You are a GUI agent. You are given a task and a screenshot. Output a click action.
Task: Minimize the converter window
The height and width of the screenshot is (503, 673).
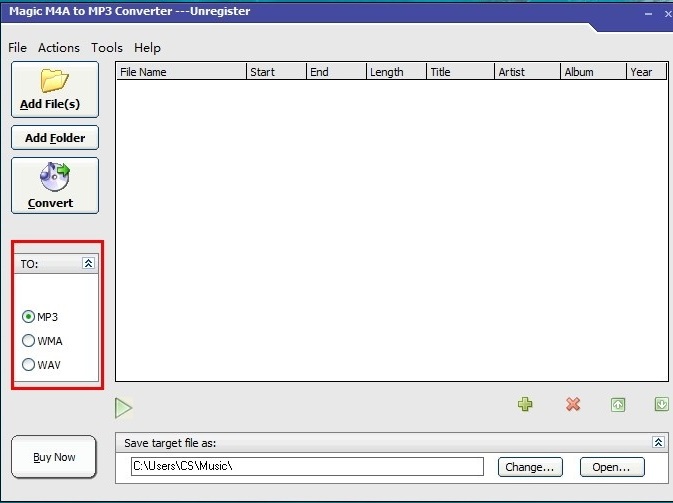click(649, 14)
